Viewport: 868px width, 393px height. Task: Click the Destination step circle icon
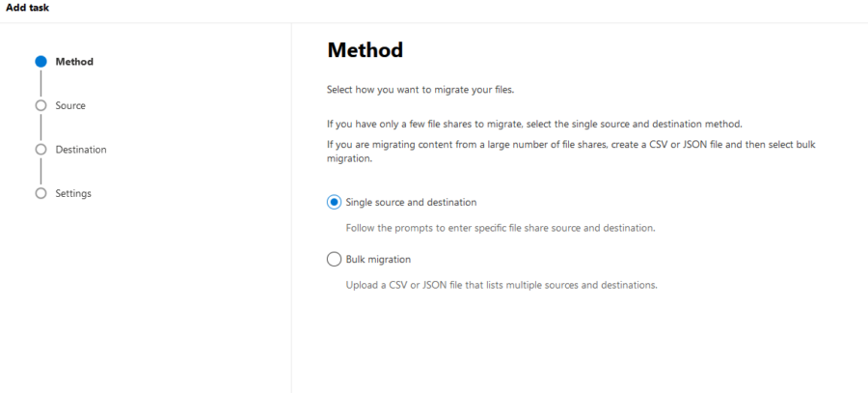41,150
